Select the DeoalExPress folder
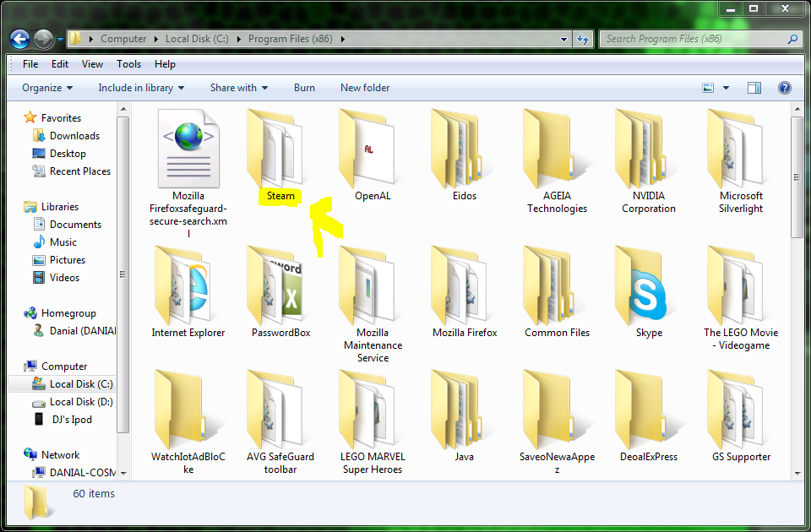 point(649,415)
